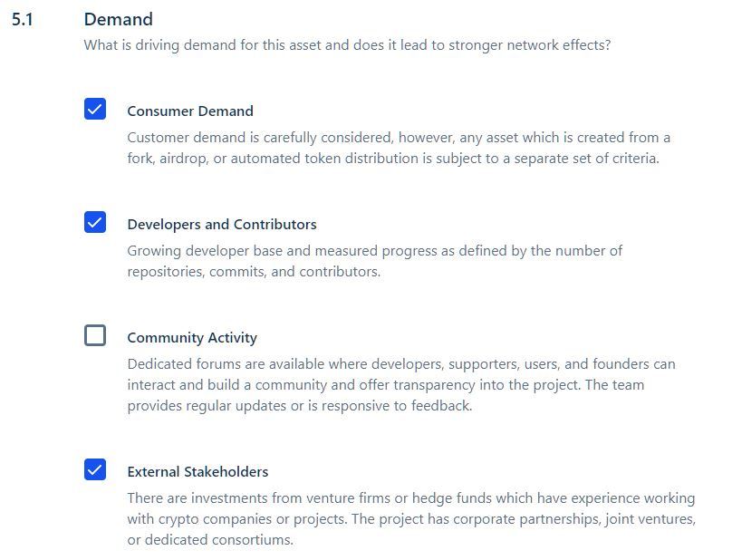Screen dimensions: 732x560
Task: Click the External Stakeholders label
Action: tap(197, 472)
